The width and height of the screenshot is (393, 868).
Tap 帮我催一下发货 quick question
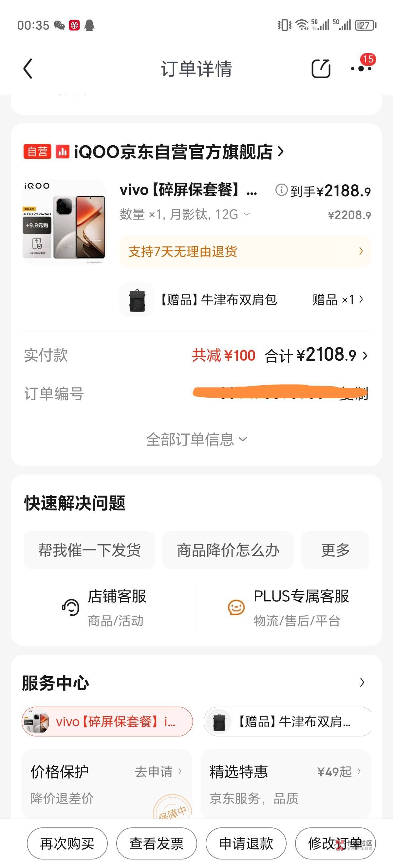(x=89, y=550)
